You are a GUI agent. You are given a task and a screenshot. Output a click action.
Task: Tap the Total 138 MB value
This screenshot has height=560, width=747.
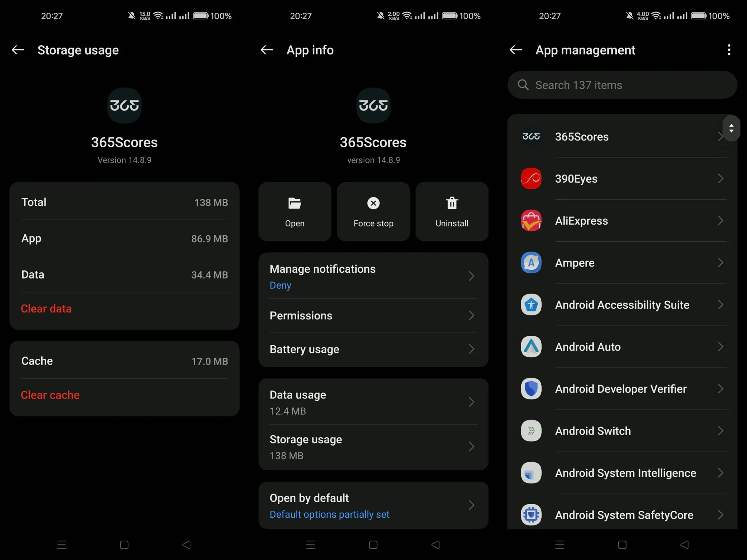tap(211, 203)
